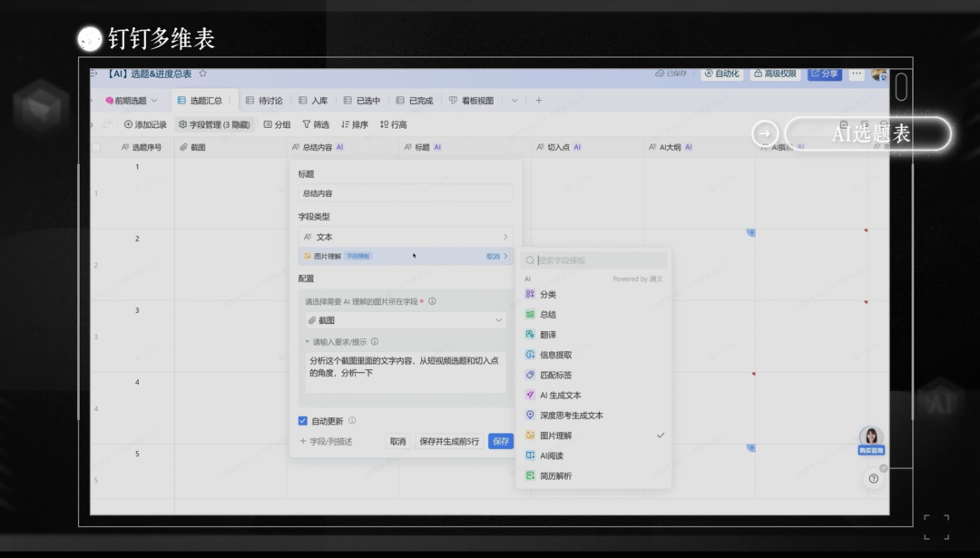The image size is (980, 558).
Task: Click 取消 button beside 保存并生成前5行
Action: tap(397, 441)
